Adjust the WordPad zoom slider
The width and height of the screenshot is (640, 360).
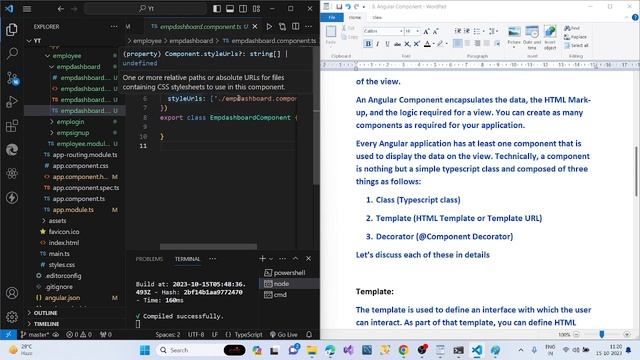coord(602,334)
